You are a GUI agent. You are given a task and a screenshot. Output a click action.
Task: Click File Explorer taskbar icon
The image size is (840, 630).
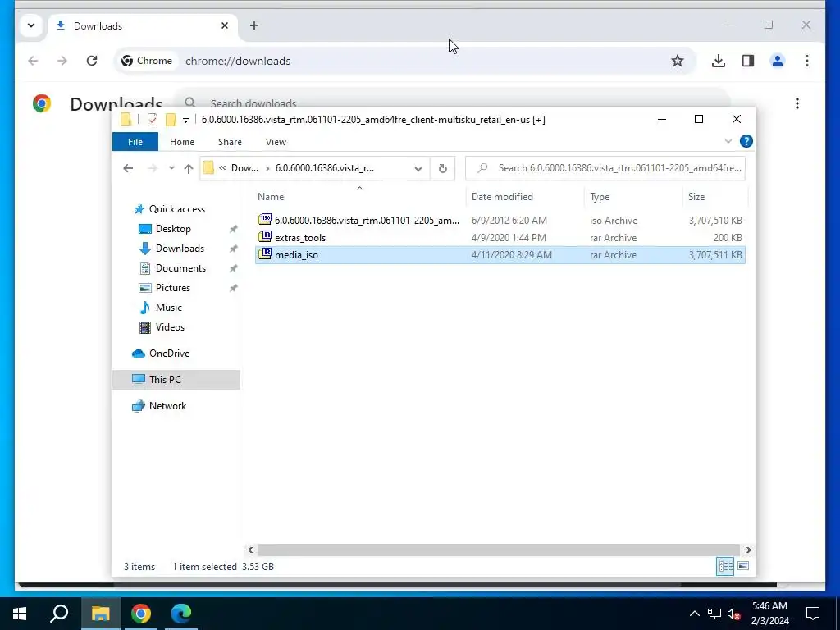click(x=100, y=614)
